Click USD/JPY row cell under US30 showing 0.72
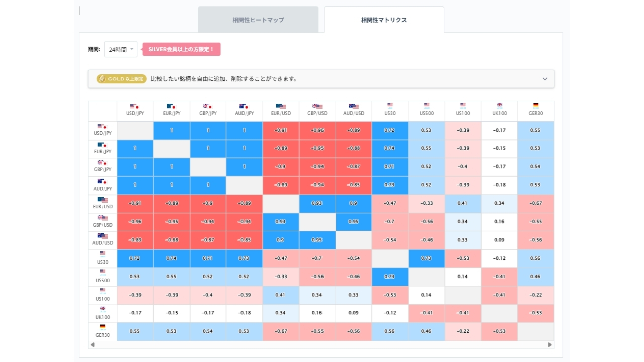This screenshot has height=362, width=644. tap(390, 131)
